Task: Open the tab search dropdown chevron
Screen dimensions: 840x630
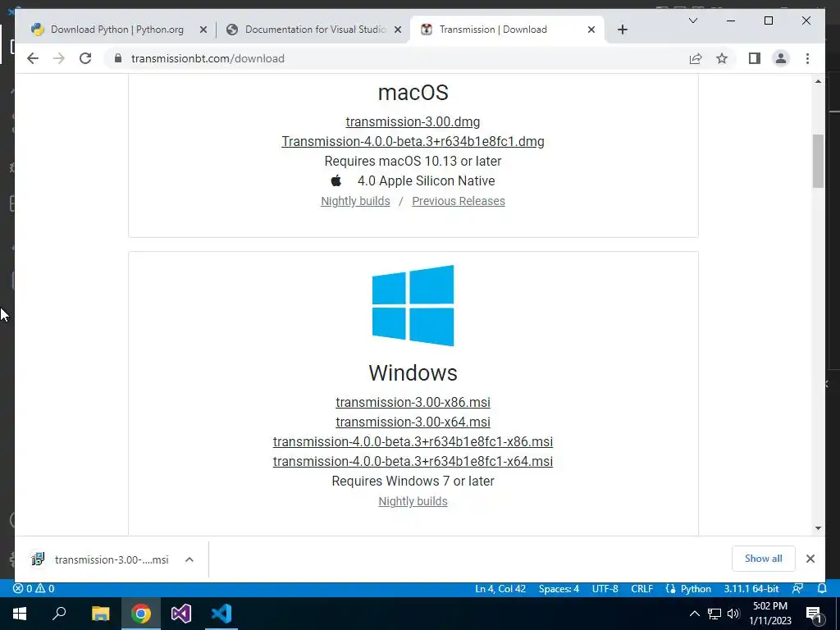Action: click(692, 21)
